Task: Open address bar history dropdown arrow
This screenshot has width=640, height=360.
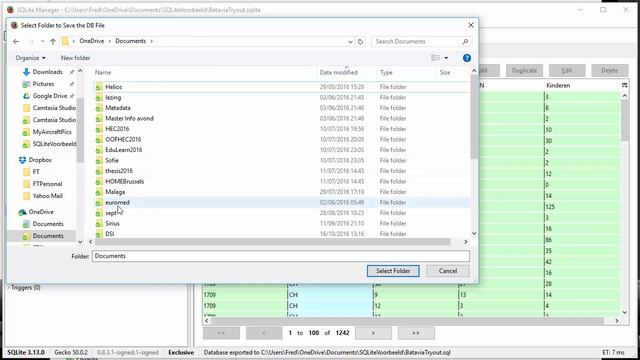Action: (x=350, y=42)
